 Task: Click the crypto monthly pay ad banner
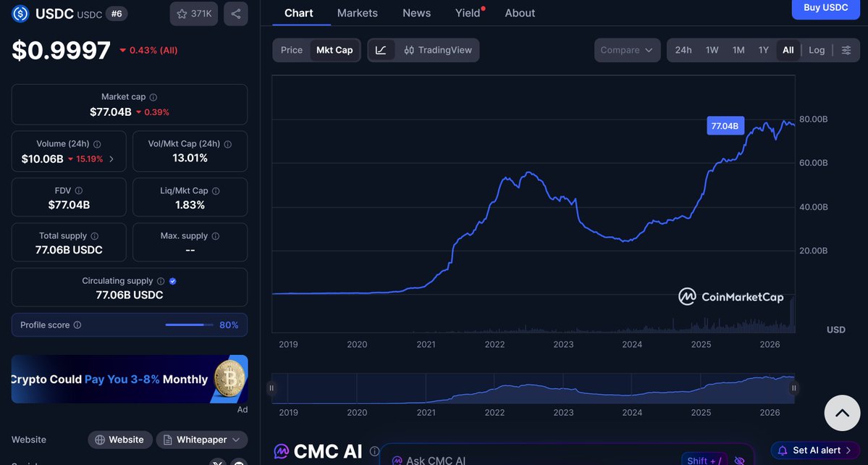(x=130, y=380)
